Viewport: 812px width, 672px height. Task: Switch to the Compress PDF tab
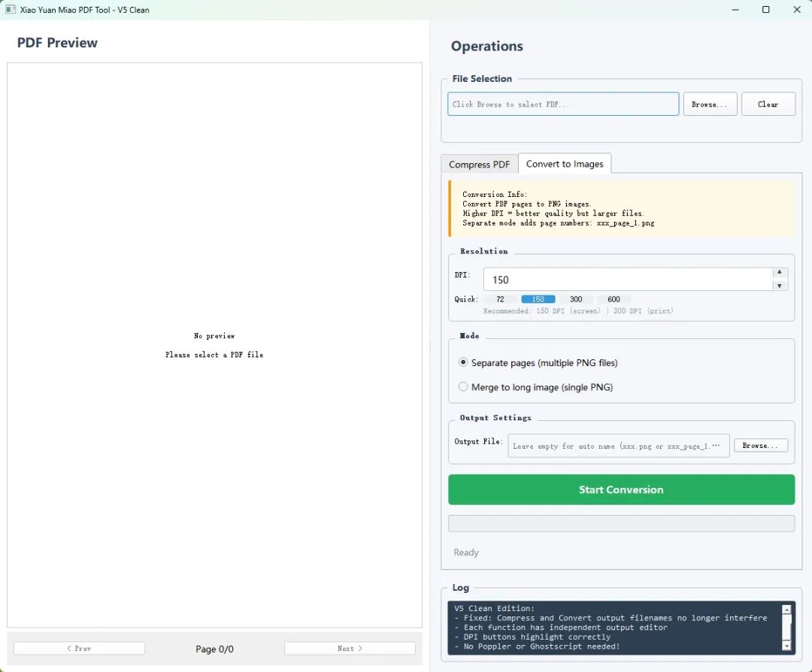479,164
